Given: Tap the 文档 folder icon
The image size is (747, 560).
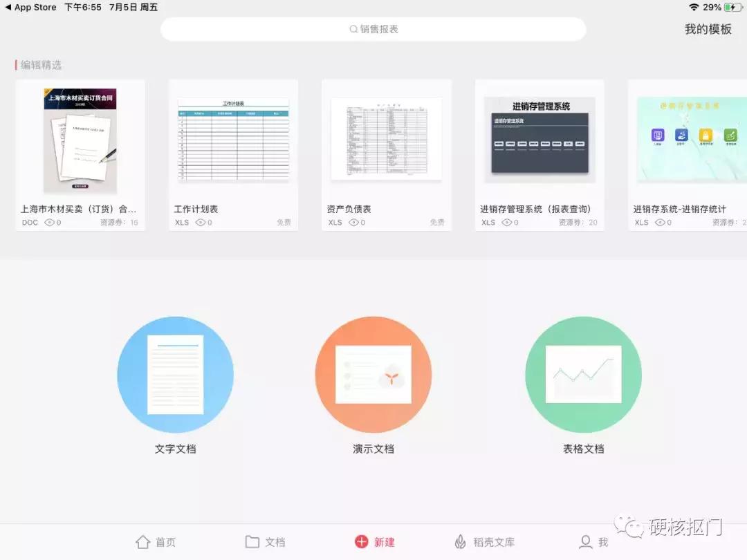Looking at the screenshot, I should tap(252, 542).
